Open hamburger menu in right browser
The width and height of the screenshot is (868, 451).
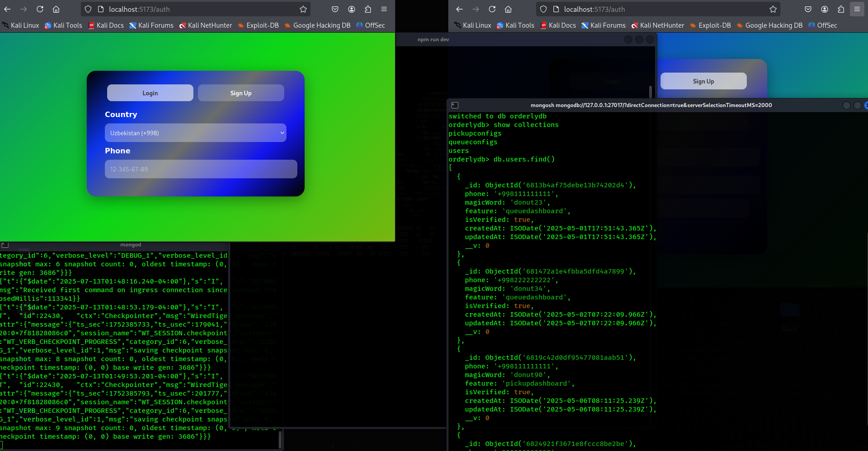point(857,9)
